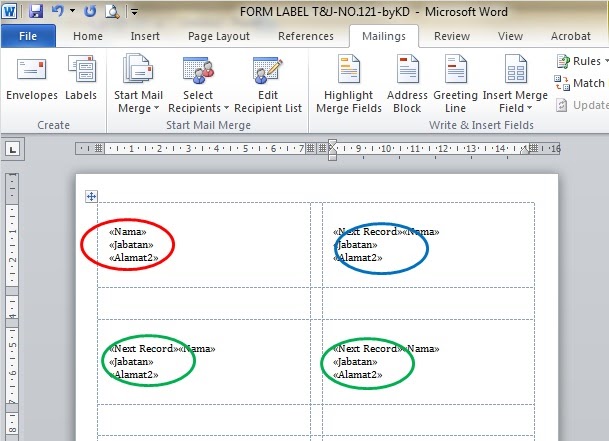
Task: Click the right indent marker on ruler
Action: point(525,150)
